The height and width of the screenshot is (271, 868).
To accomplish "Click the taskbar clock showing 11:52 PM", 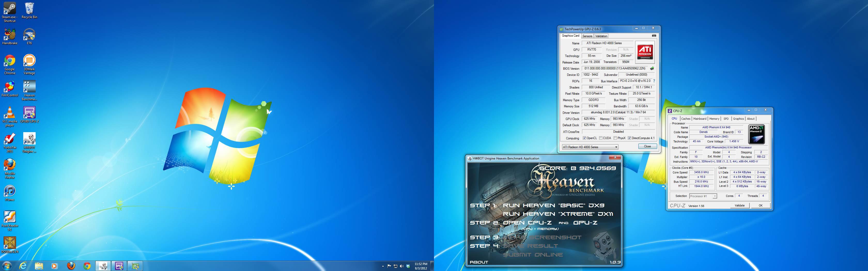I will pos(421,266).
